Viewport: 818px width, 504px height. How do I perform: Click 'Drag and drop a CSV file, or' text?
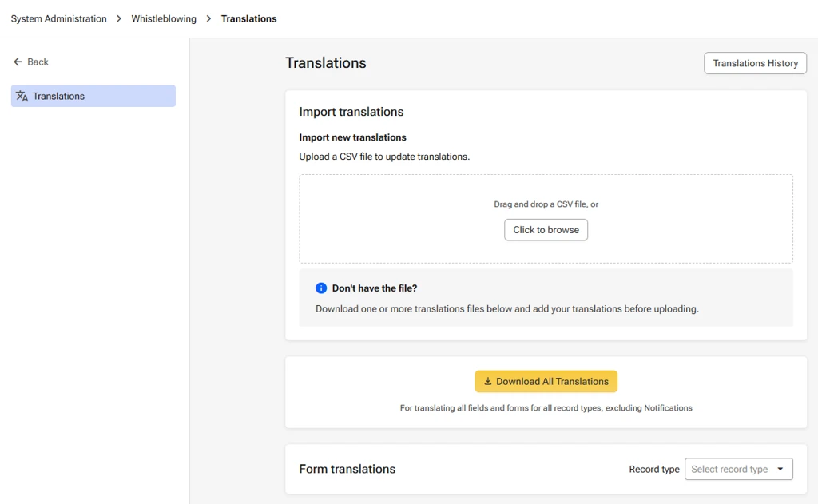tap(546, 204)
